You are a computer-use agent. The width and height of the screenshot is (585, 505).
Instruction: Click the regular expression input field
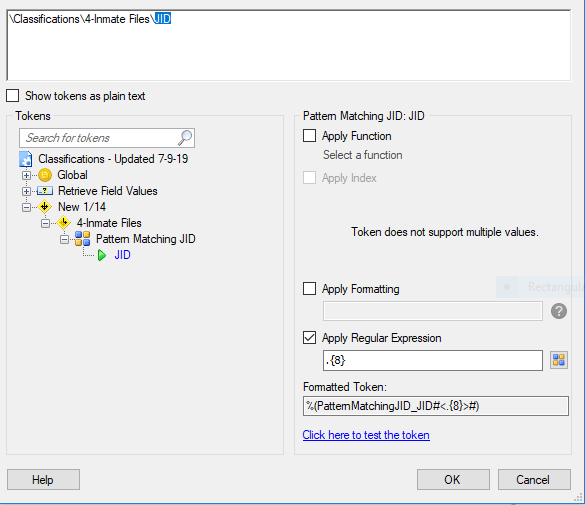click(433, 360)
